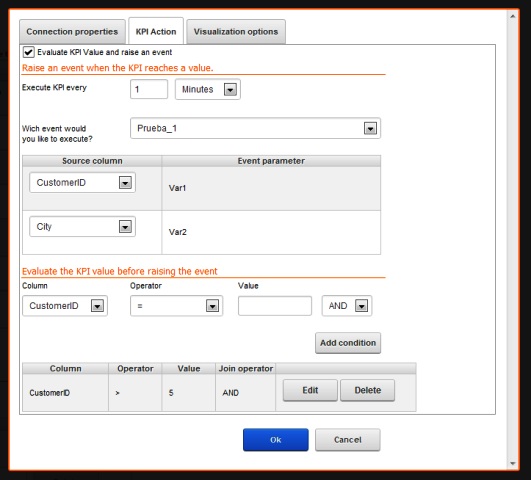Open the Operator equals dropdown
The image size is (531, 480).
pos(176,306)
